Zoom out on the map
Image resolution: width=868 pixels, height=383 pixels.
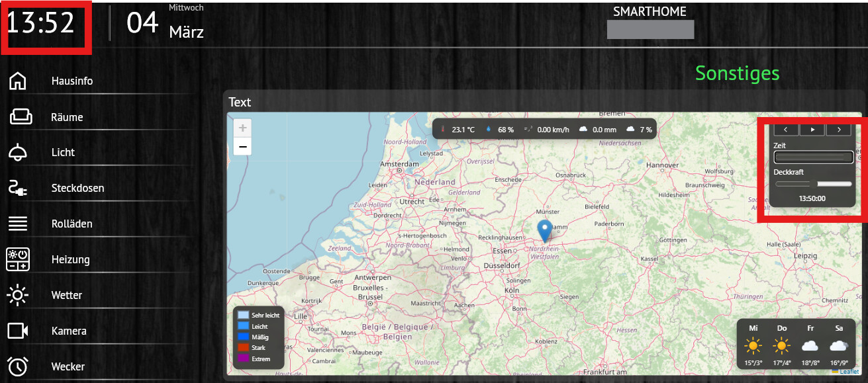pos(243,147)
